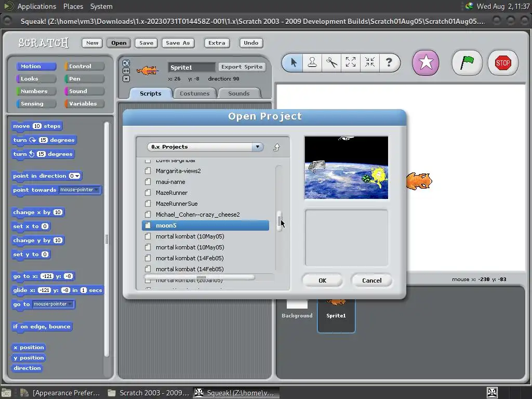The image size is (532, 399).
Task: Click the file icon beside MazeRunnerSue
Action: tap(148, 204)
